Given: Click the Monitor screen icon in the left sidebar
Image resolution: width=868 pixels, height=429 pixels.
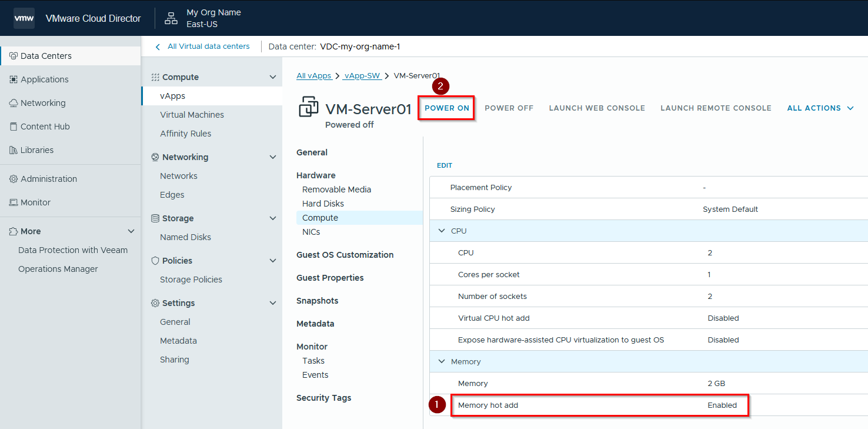Looking at the screenshot, I should [x=14, y=202].
